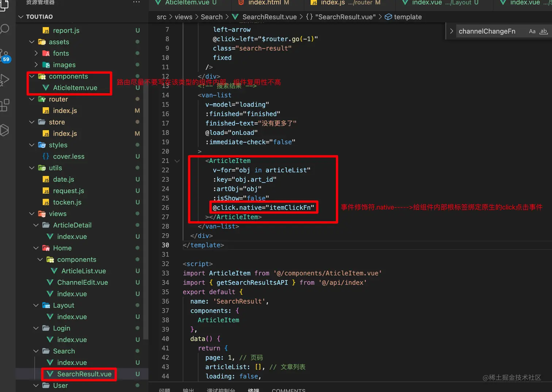This screenshot has height=392, width=552.
Task: Open the 终端 terminal panel tab
Action: tap(253, 390)
